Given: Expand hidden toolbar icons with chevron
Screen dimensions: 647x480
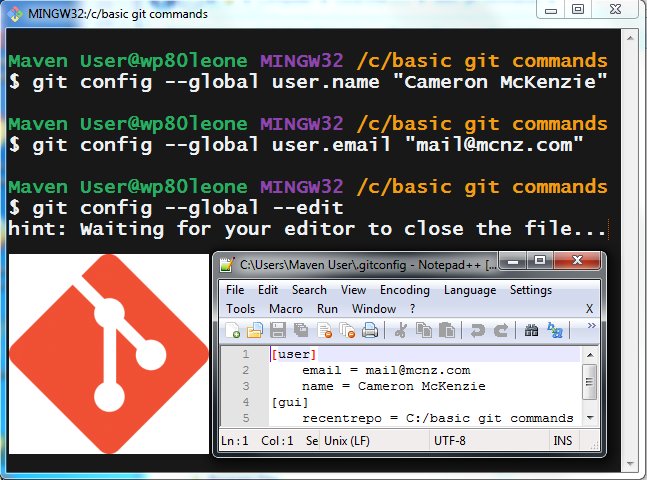Looking at the screenshot, I should pos(591,326).
